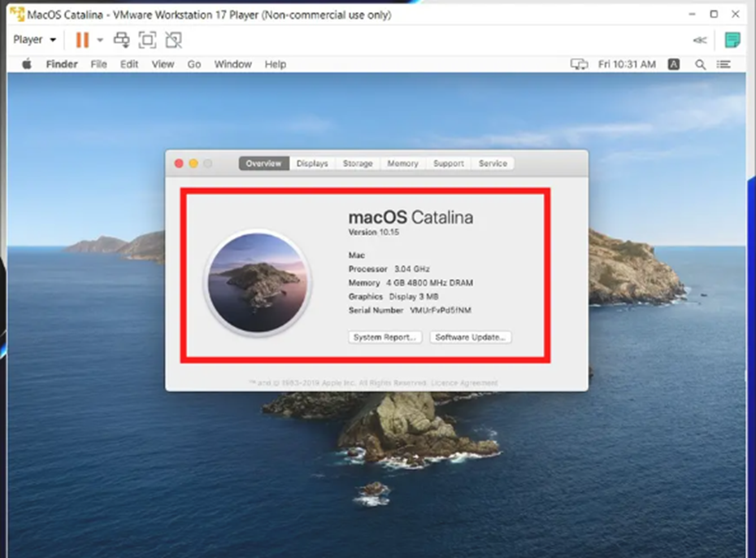Open the Licence Agreement link
Screen dimensions: 756x558
[464, 383]
